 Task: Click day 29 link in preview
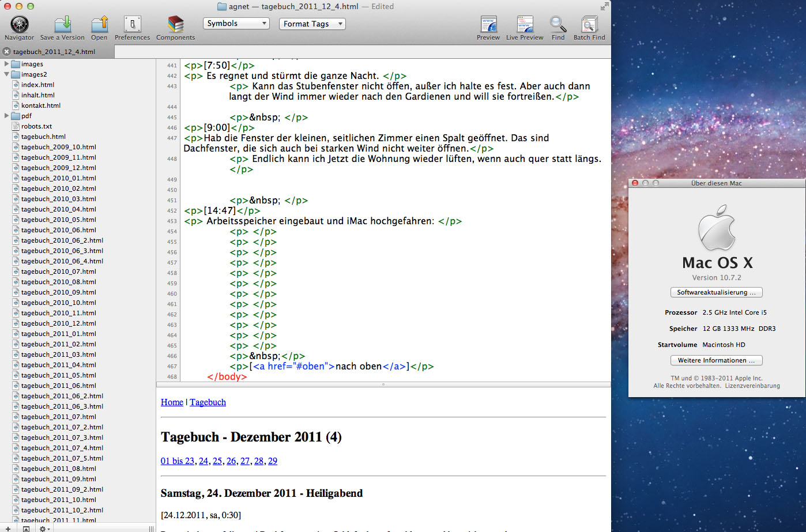tap(273, 461)
